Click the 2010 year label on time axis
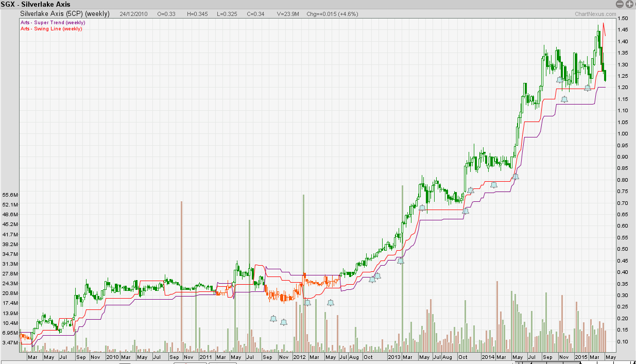The image size is (636, 364). click(112, 357)
